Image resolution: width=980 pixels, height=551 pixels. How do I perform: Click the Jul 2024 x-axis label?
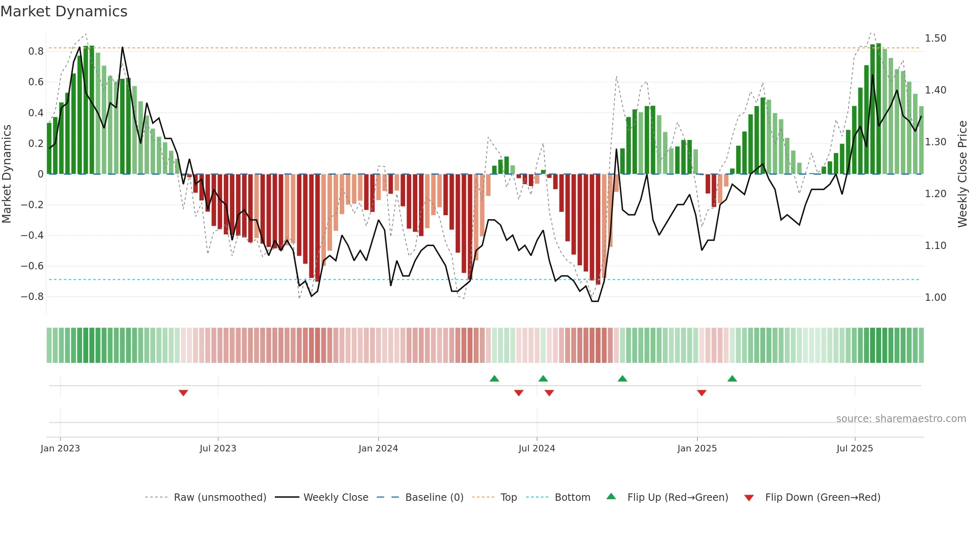(x=537, y=448)
